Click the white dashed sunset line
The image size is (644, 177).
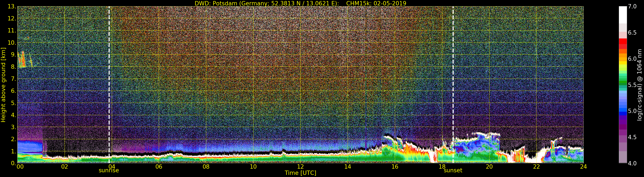453,85
